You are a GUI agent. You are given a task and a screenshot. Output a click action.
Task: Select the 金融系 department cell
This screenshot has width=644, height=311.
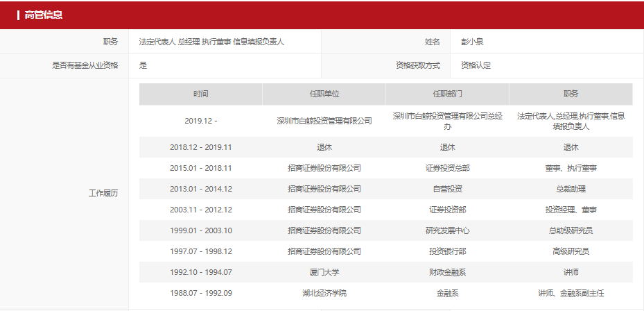[448, 294]
